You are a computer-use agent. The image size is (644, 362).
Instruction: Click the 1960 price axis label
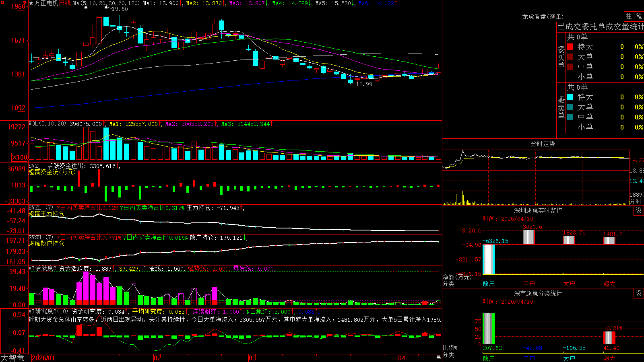(19, 6)
